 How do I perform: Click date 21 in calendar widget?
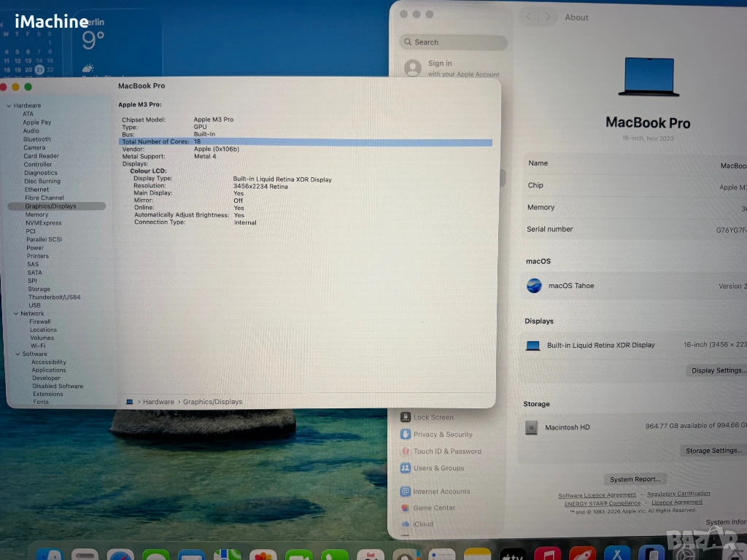(x=39, y=70)
